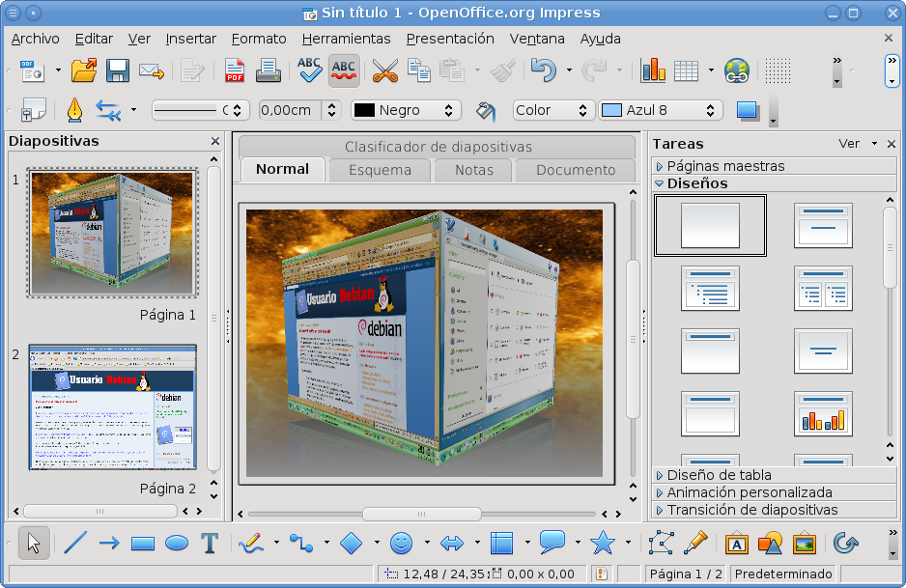906x588 pixels.
Task: Switch to the Esquema tab
Action: (379, 169)
